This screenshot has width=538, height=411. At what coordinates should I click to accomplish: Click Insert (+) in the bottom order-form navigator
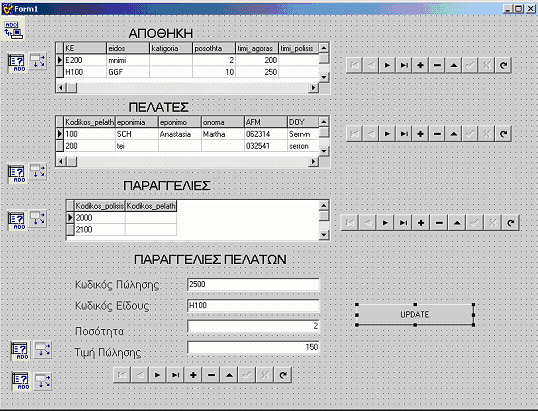[x=193, y=375]
